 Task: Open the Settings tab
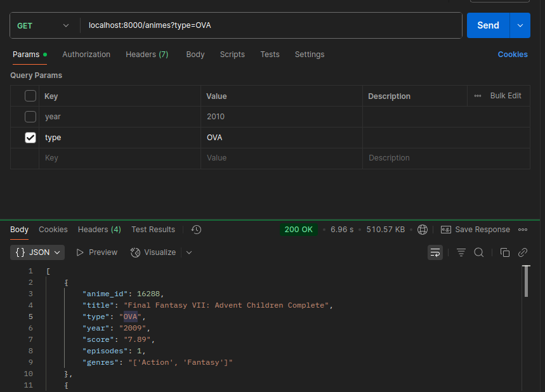310,55
